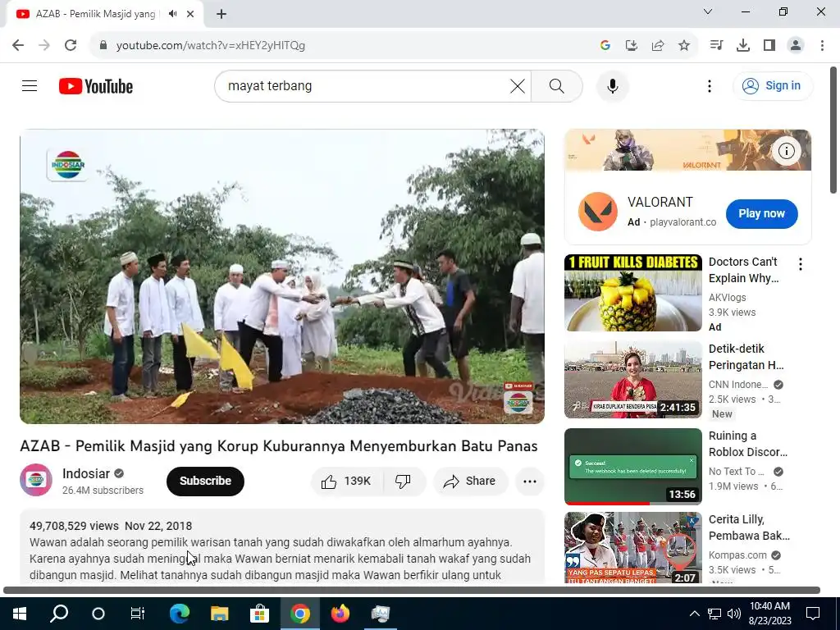Toggle Chrome side panel
840x630 pixels.
pos(769,46)
